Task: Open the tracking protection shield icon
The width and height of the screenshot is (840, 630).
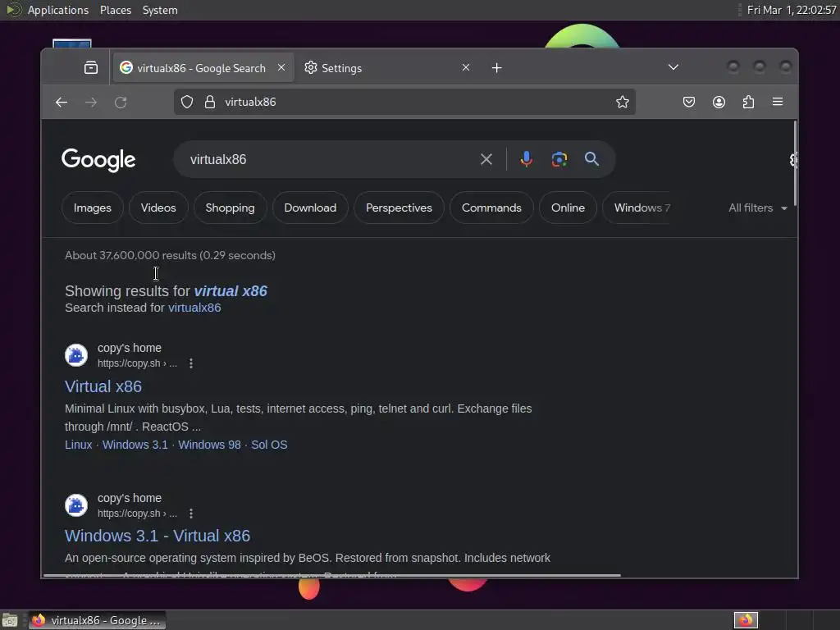Action: (187, 102)
